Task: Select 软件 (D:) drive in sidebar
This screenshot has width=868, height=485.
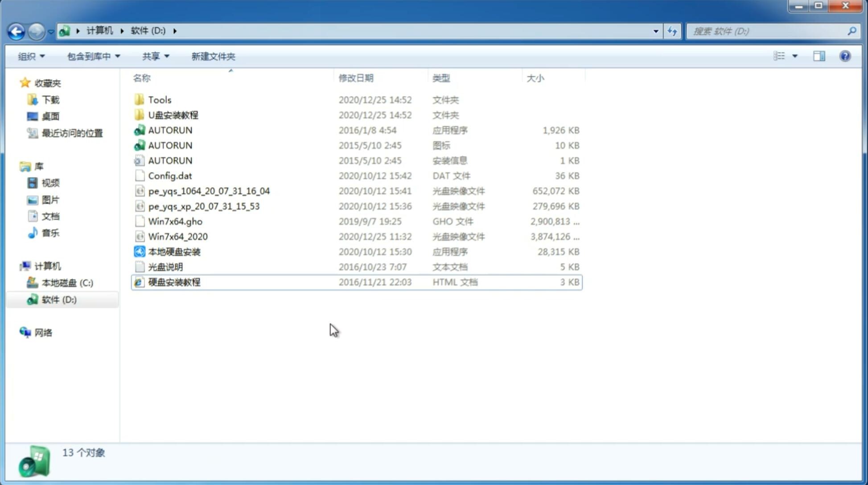Action: point(58,299)
